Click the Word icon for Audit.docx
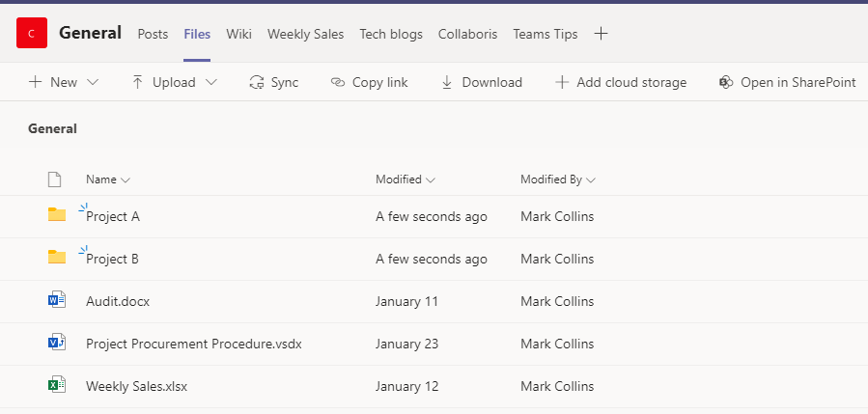Image resolution: width=868 pixels, height=414 pixels. [57, 299]
